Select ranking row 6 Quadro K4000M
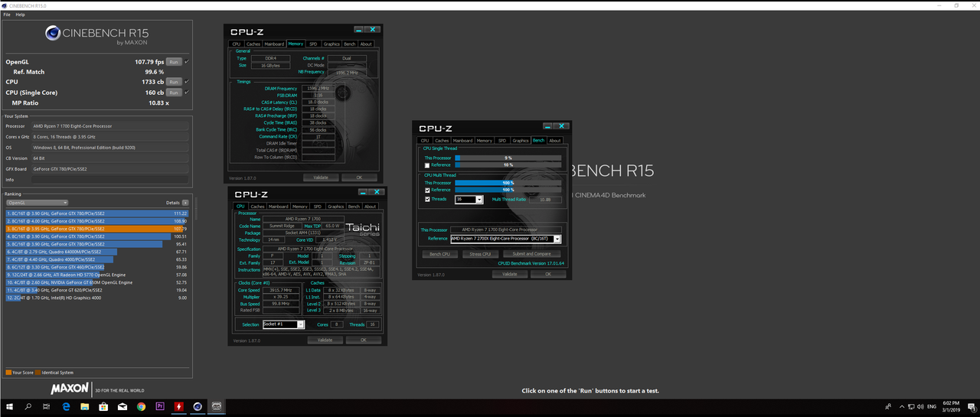980x417 pixels. click(x=96, y=252)
